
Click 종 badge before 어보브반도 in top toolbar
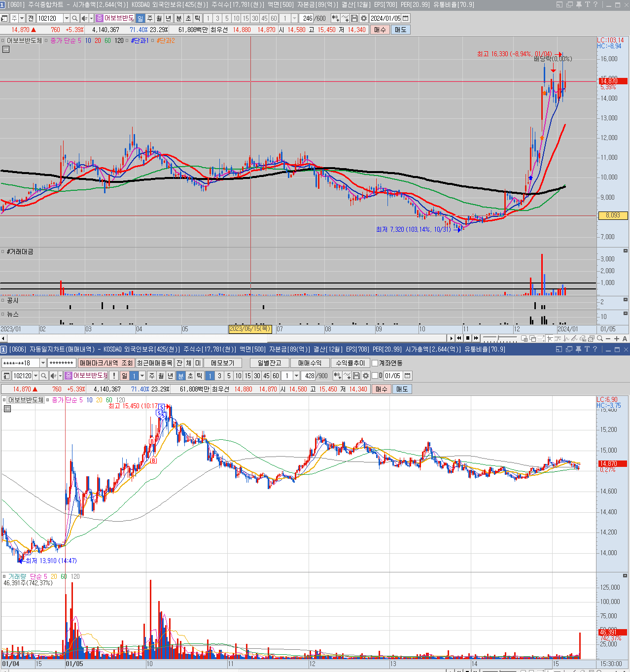pyautogui.click(x=100, y=18)
